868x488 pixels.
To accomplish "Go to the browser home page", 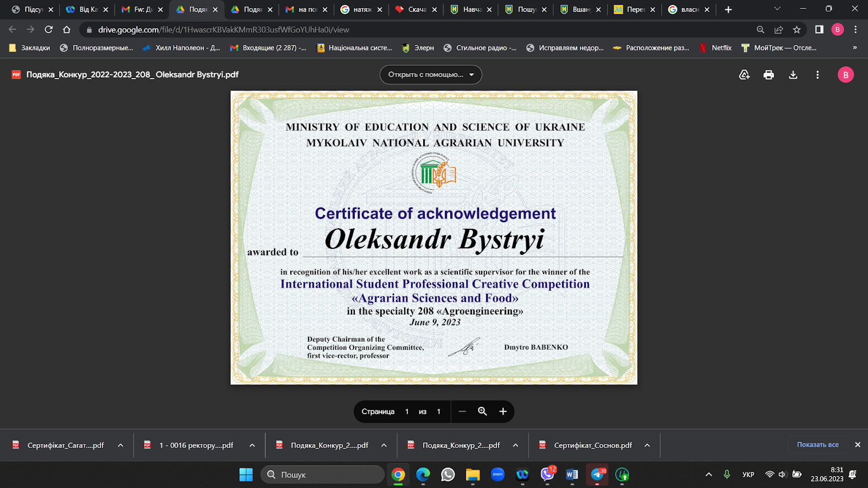I will click(x=67, y=30).
